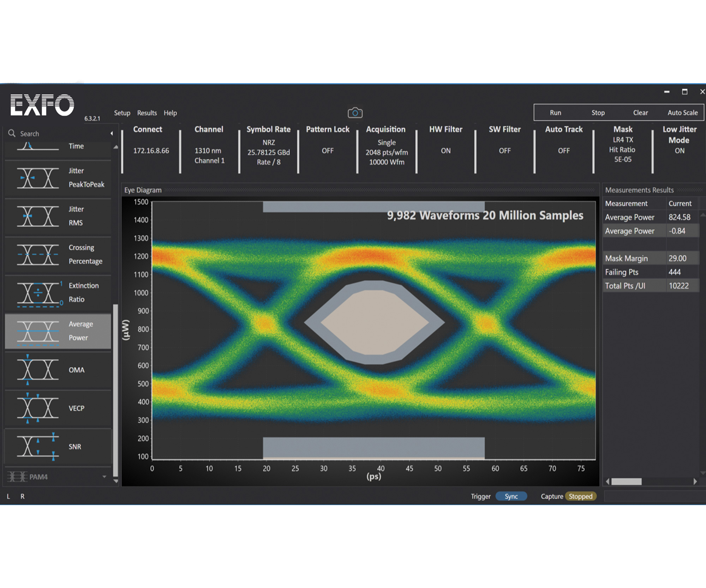Select the Average Power 824.58 row
This screenshot has height=588, width=706.
click(x=650, y=217)
